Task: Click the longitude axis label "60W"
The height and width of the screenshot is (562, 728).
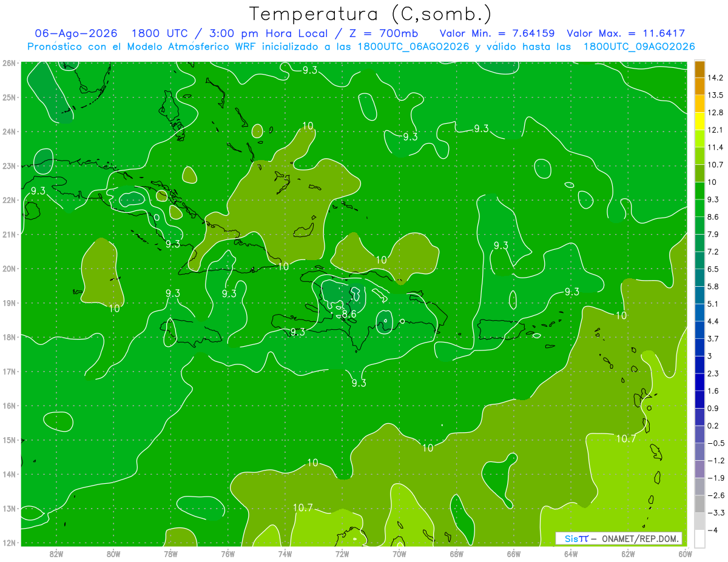Action: tap(685, 554)
